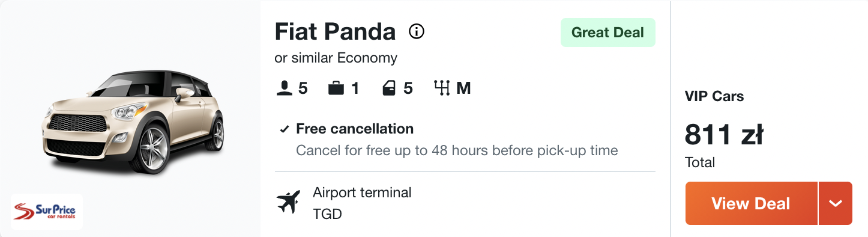The image size is (868, 237).
Task: Click the TGD airport code
Action: tap(327, 214)
